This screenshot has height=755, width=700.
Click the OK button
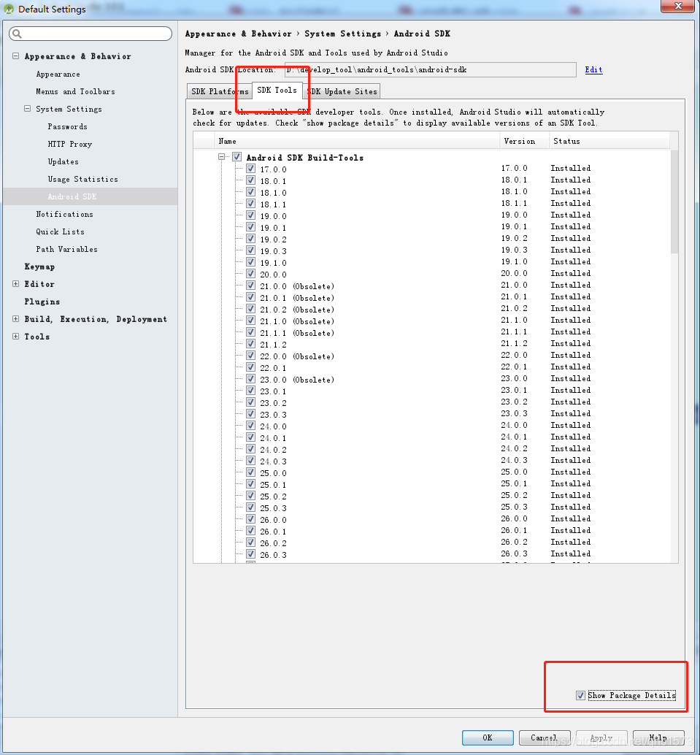(488, 737)
